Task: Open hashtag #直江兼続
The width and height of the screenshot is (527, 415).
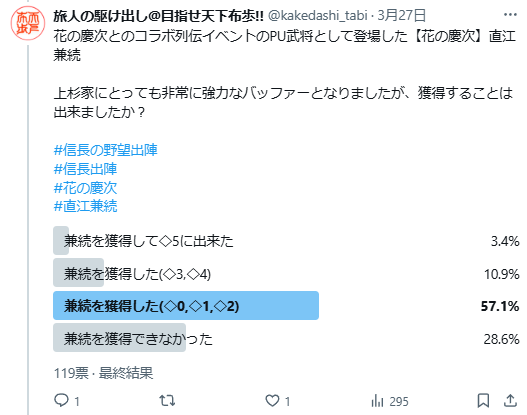Action: (x=85, y=206)
